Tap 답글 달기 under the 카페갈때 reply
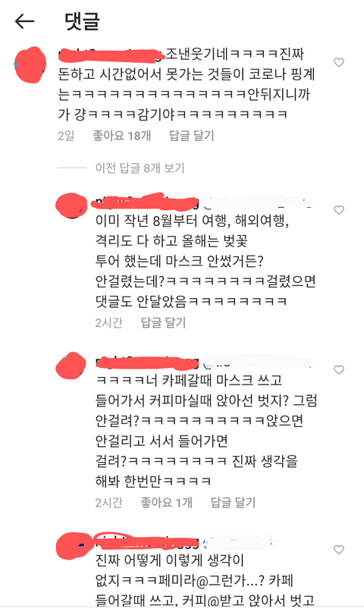364x609 pixels. pyautogui.click(x=233, y=503)
